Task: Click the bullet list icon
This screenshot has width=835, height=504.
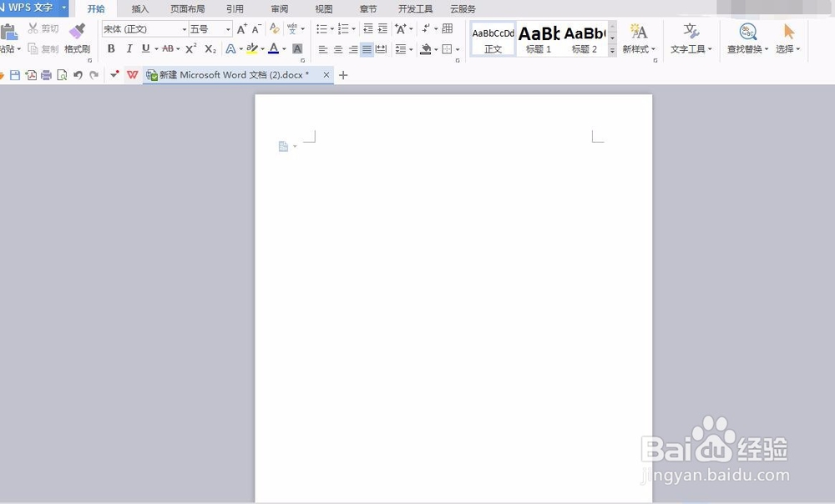Action: [321, 28]
